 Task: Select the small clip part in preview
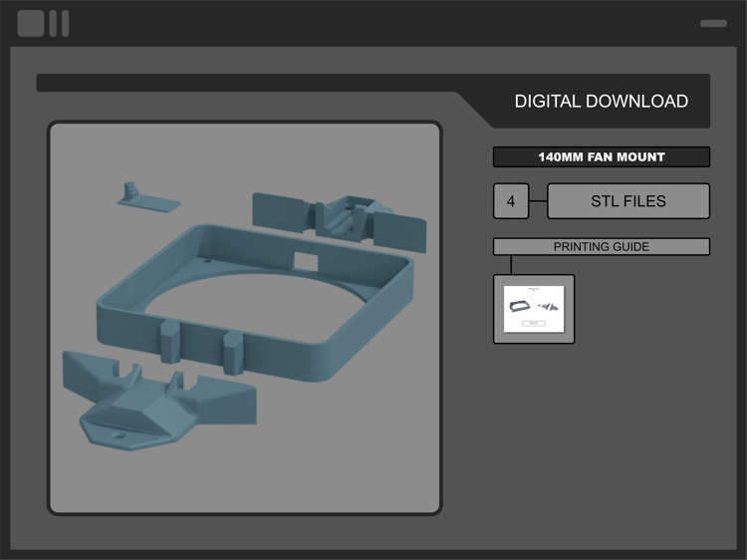(148, 197)
